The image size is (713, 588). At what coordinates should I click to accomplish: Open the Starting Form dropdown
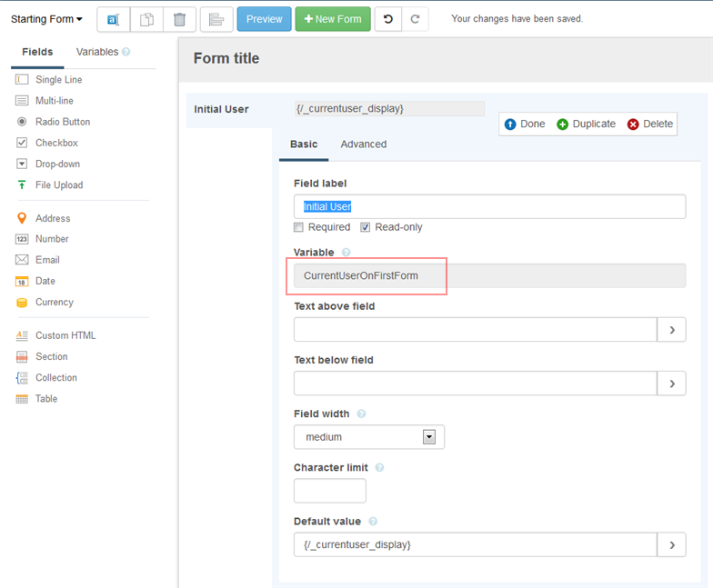[x=46, y=19]
